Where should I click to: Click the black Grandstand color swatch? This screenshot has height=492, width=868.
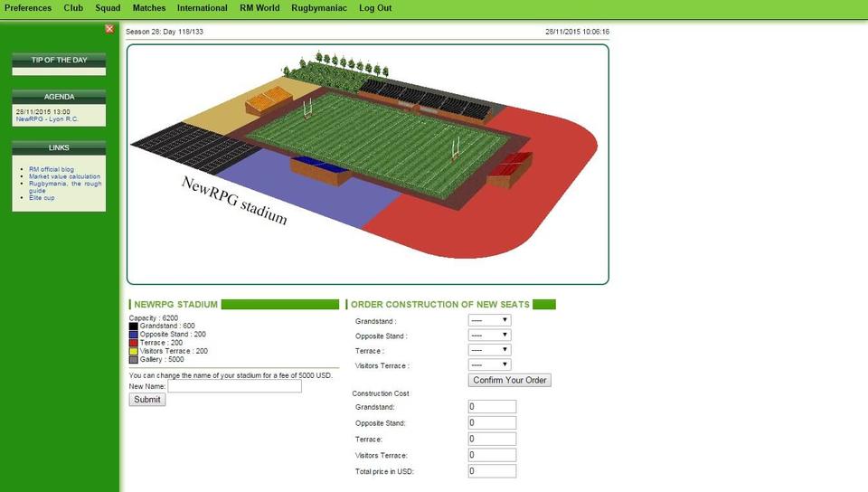[x=134, y=326]
